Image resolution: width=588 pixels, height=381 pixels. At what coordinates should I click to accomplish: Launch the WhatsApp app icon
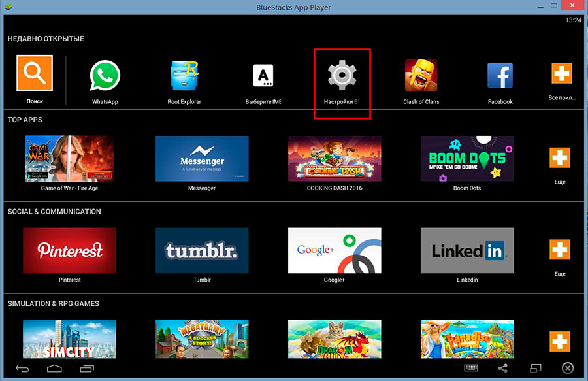tap(105, 75)
